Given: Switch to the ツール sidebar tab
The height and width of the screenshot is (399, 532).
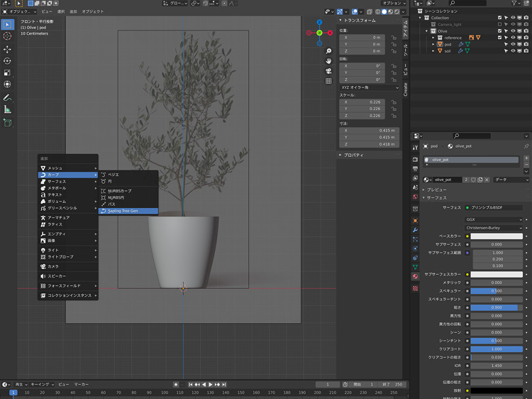Looking at the screenshot, I should coord(406,50).
